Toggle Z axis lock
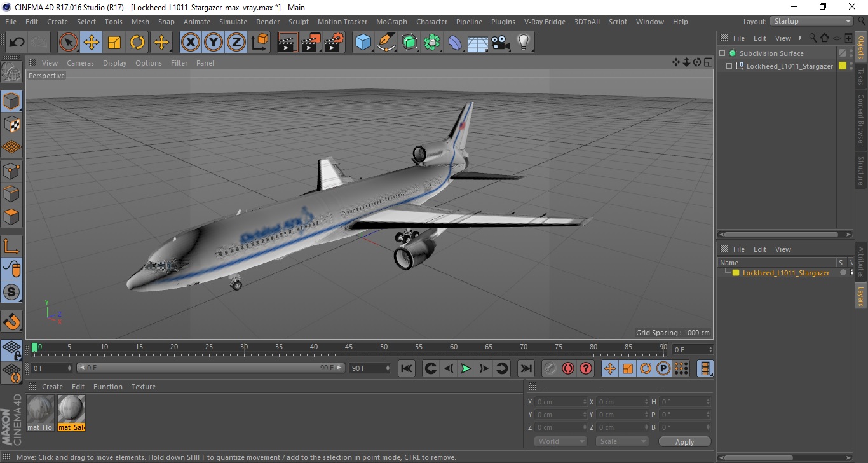 click(236, 43)
